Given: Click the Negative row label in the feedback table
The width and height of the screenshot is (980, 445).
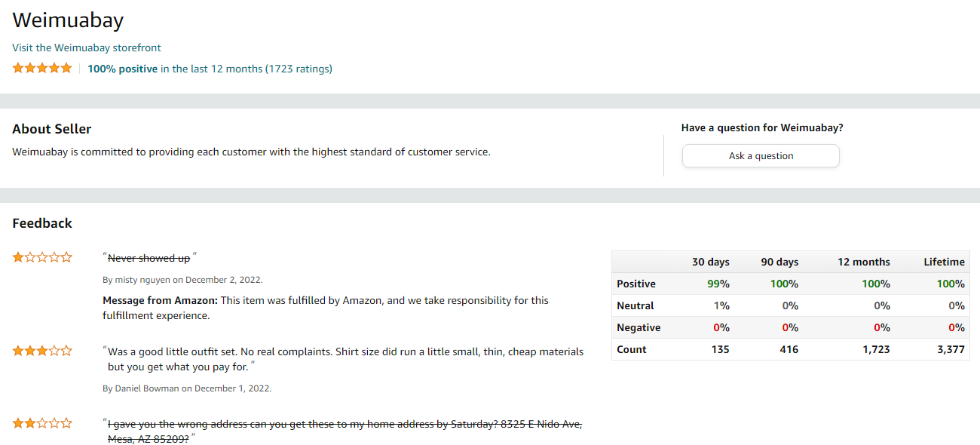Looking at the screenshot, I should tap(639, 327).
